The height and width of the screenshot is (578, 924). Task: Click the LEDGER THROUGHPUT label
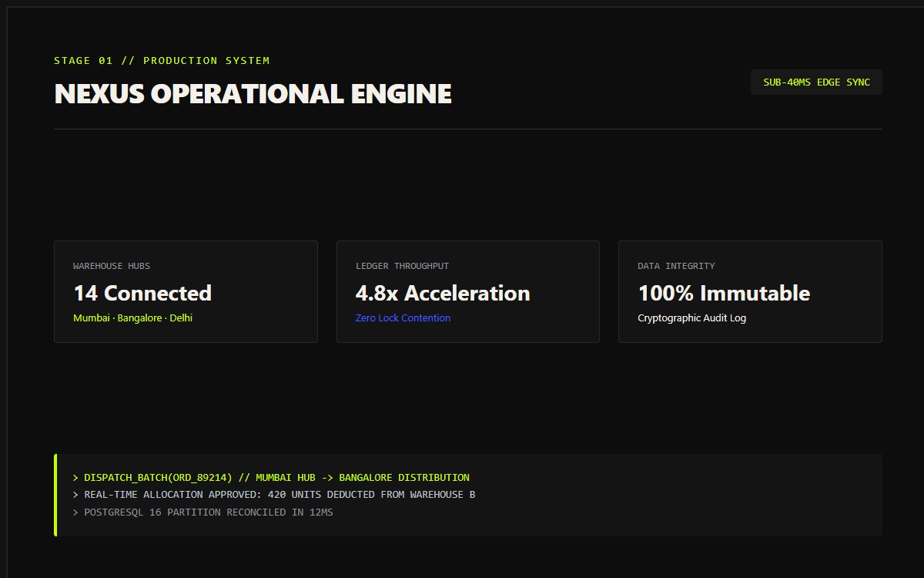(x=402, y=266)
